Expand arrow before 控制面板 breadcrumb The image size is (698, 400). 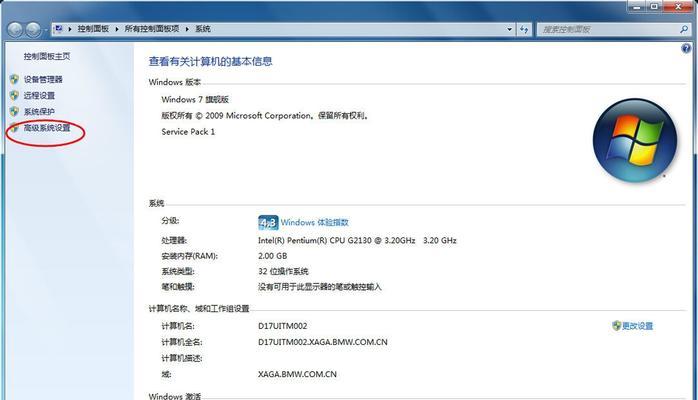(70, 29)
